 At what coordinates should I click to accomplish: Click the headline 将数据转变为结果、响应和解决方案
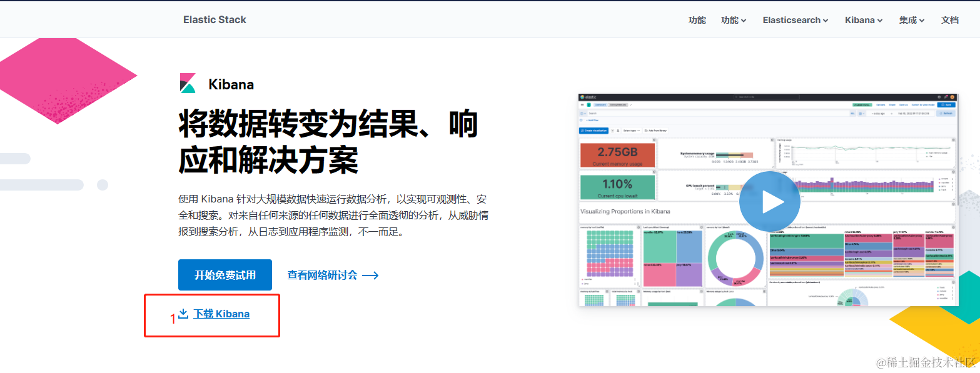coord(328,141)
